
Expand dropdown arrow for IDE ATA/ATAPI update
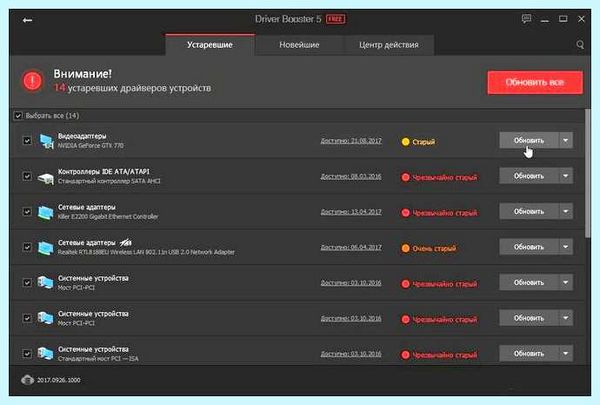pyautogui.click(x=566, y=176)
